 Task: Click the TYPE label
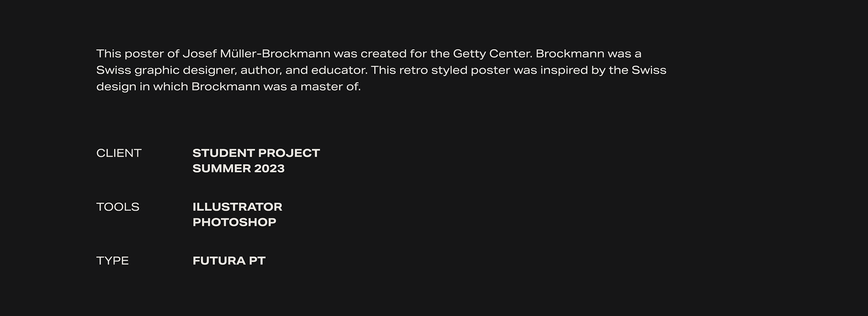(113, 261)
